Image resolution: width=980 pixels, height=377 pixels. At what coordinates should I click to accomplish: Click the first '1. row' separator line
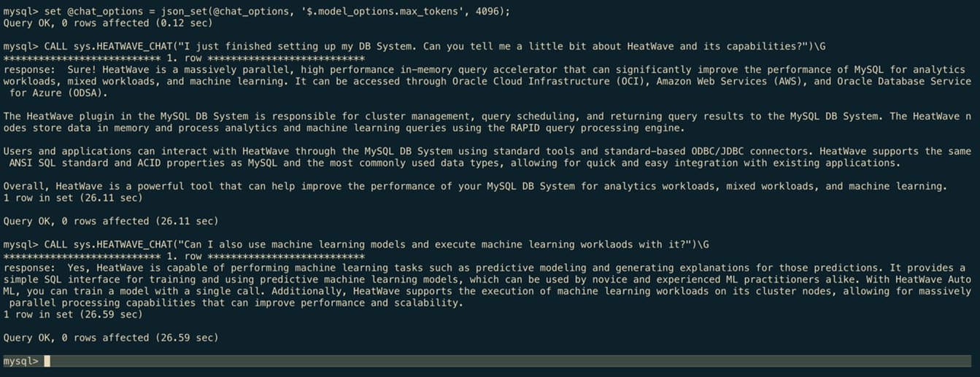click(184, 58)
